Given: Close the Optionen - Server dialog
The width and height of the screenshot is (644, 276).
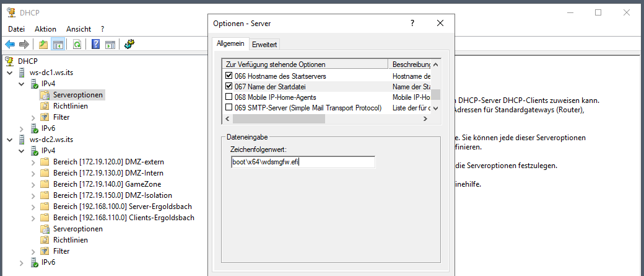Looking at the screenshot, I should pyautogui.click(x=440, y=23).
